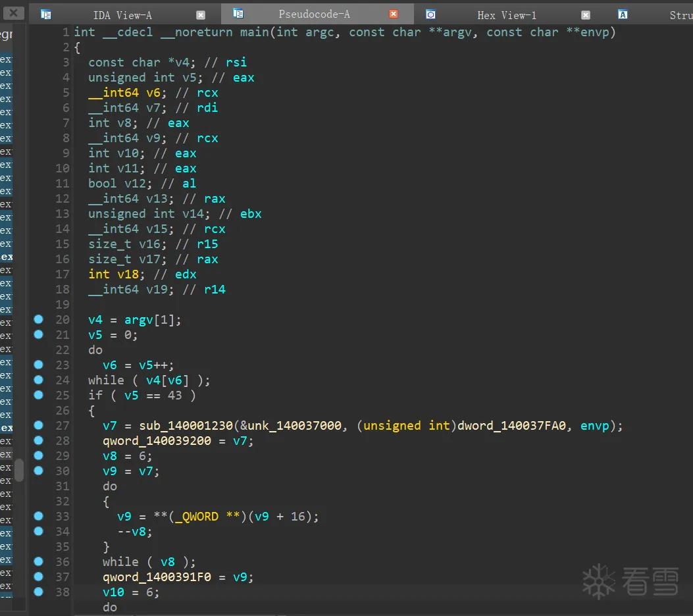
Task: Click the _QWORD cast on line 33
Action: pyautogui.click(x=197, y=517)
